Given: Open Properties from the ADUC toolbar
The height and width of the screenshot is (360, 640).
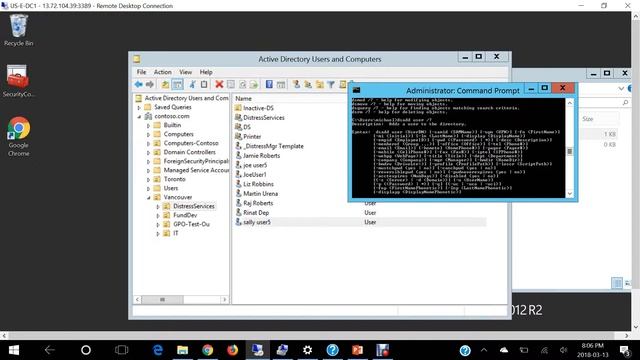Looking at the screenshot, I should [x=231, y=84].
